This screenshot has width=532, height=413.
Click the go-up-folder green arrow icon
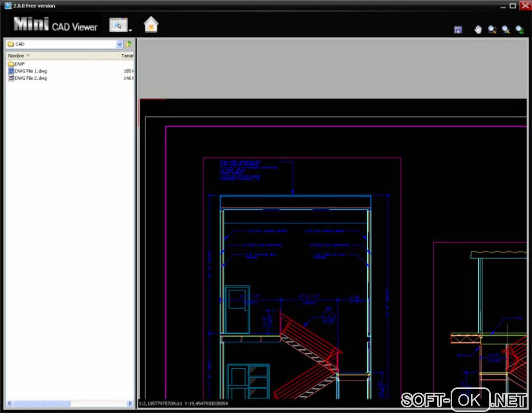point(129,44)
